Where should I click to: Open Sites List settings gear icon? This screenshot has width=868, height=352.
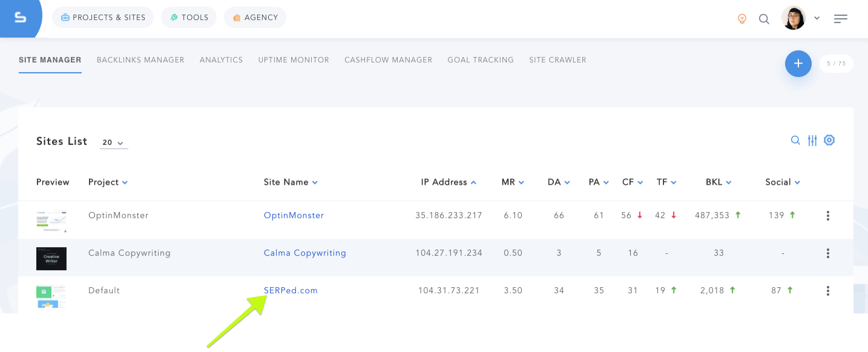point(829,141)
